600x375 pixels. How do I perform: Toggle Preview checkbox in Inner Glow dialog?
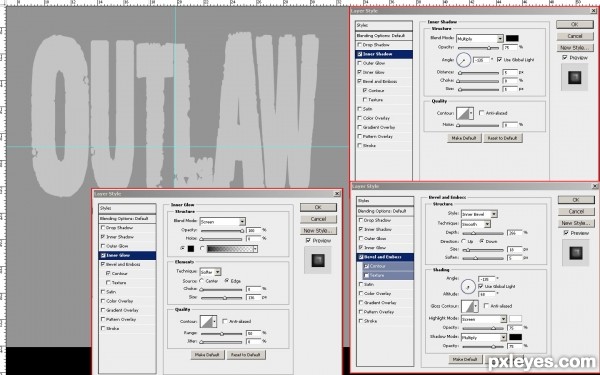click(x=308, y=241)
